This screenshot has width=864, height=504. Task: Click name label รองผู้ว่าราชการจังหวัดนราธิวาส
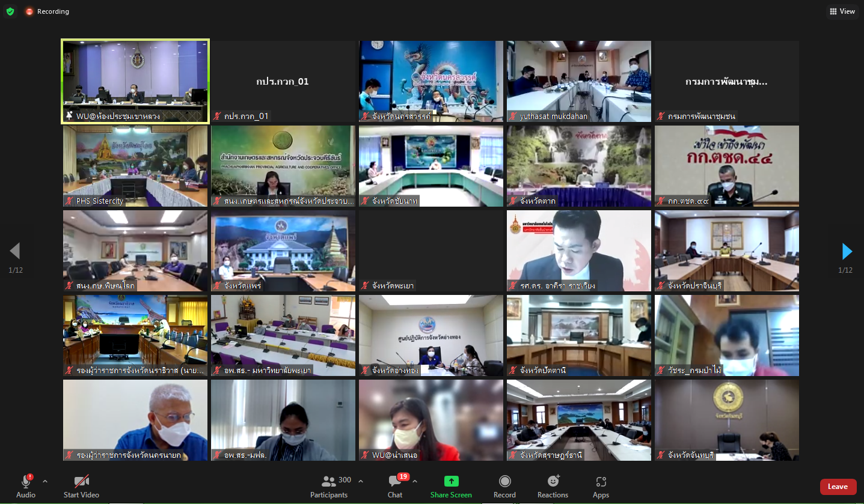coord(140,371)
